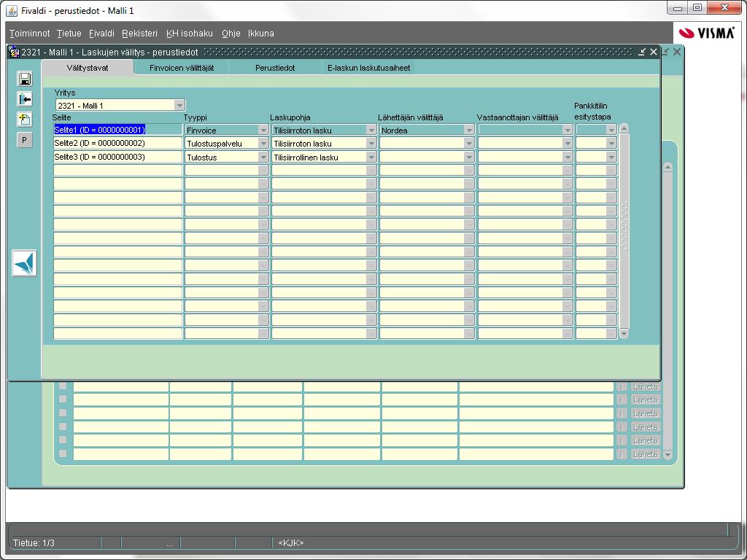This screenshot has height=560, width=747.
Task: Switch to the Välitystavat tab
Action: click(x=88, y=68)
